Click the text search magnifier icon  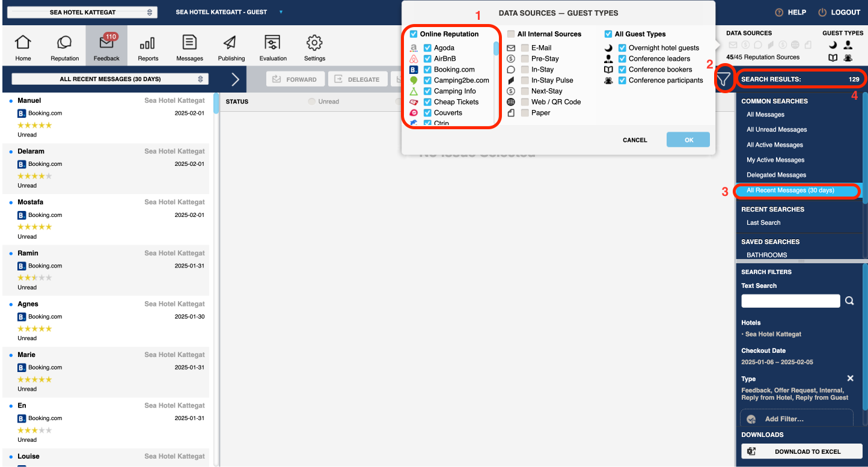849,301
